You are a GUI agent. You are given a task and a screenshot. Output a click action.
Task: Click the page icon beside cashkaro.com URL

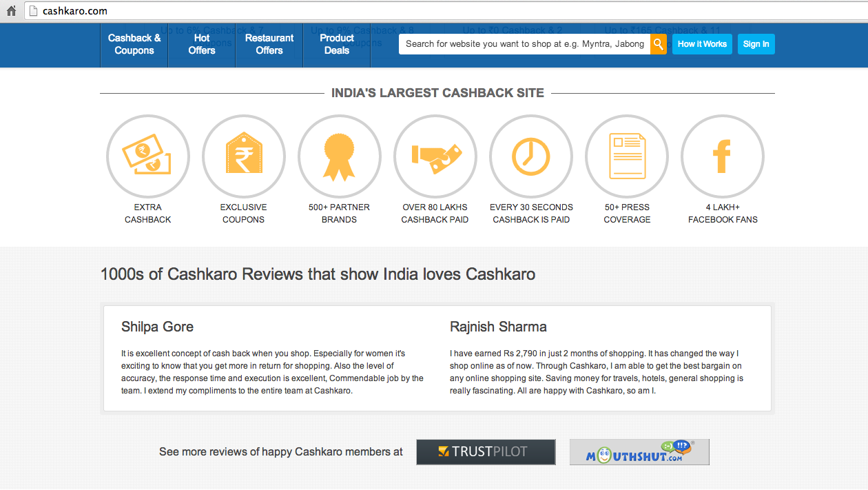coord(32,11)
